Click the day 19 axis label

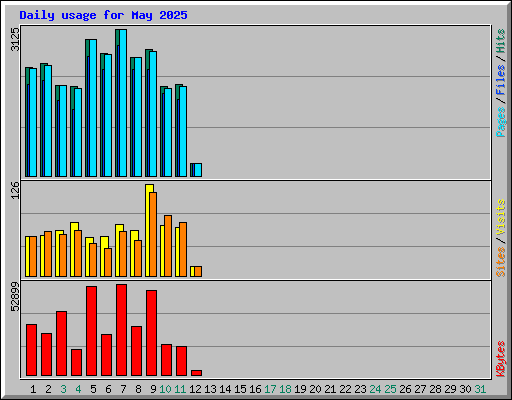(x=300, y=389)
